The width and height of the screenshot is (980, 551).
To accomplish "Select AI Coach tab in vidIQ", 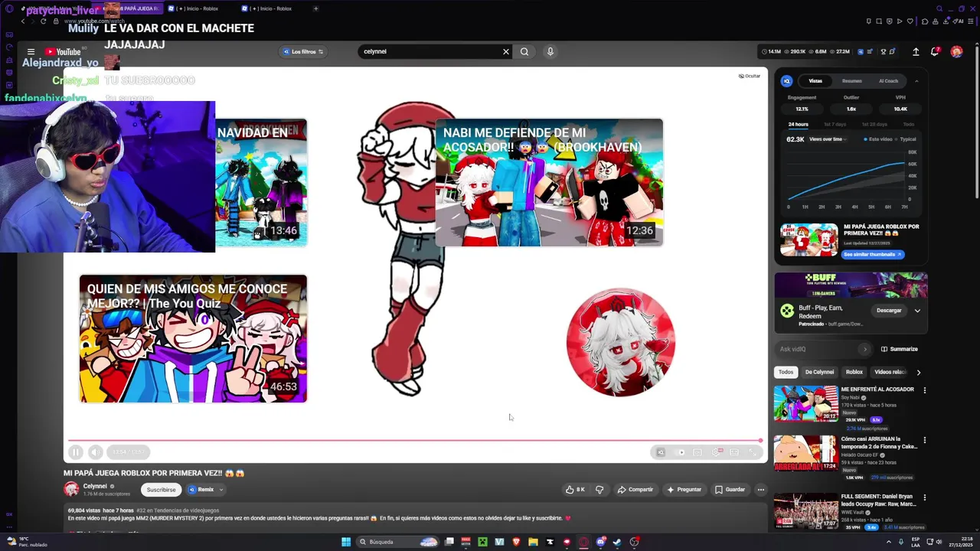I will point(888,80).
